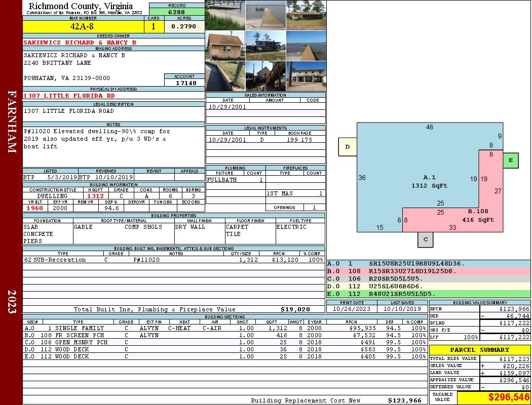The width and height of the screenshot is (532, 405).
Task: Click the address 1307 LITTLE FLORIDA RD
Action: pyautogui.click(x=69, y=96)
